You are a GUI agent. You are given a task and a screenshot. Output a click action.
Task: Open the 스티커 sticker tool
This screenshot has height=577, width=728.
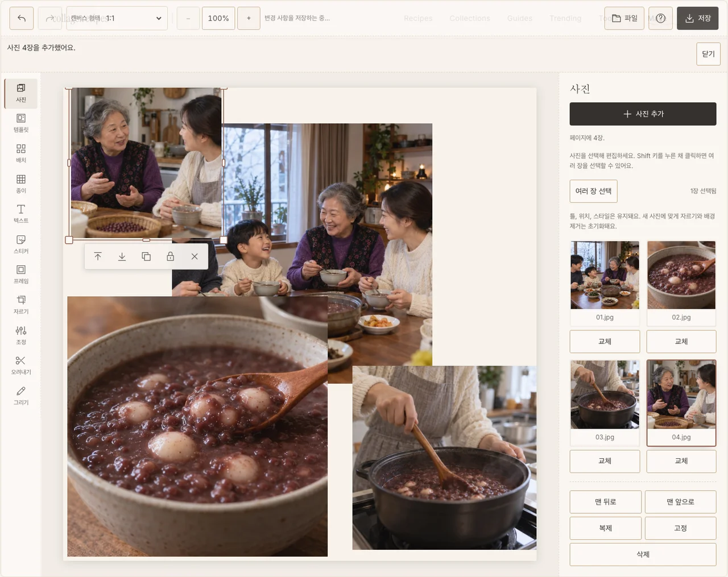pos(21,244)
